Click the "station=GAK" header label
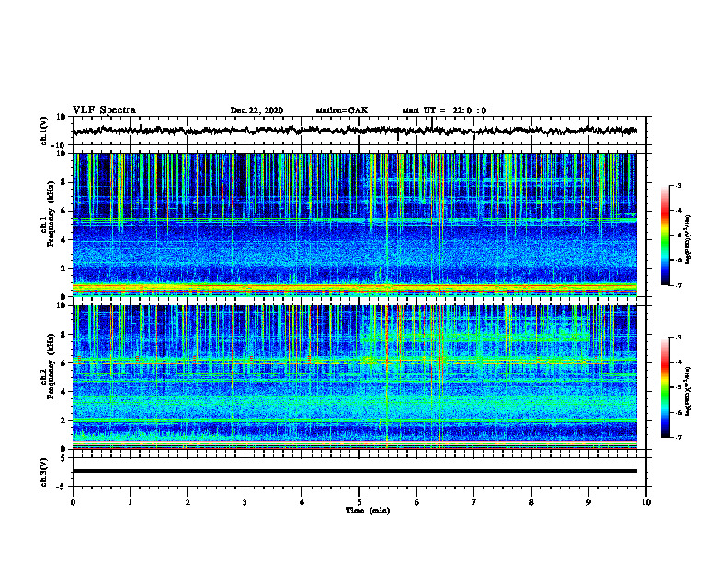 (x=342, y=110)
